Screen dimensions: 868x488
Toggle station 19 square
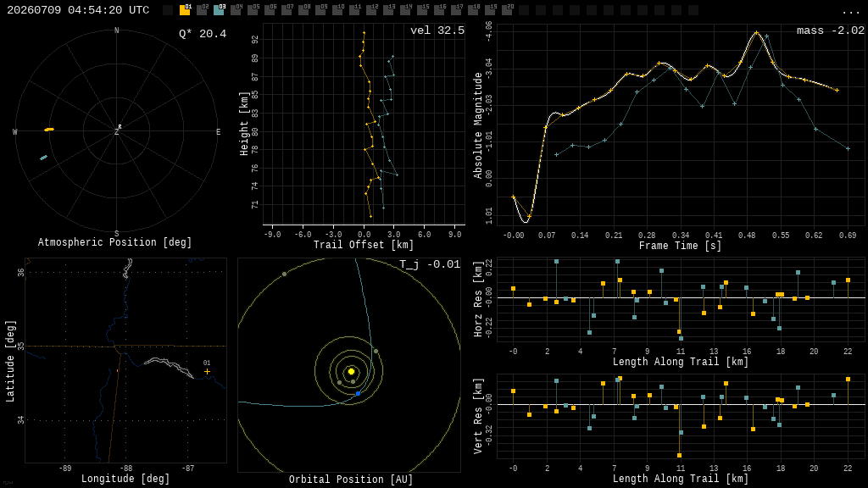tap(491, 10)
